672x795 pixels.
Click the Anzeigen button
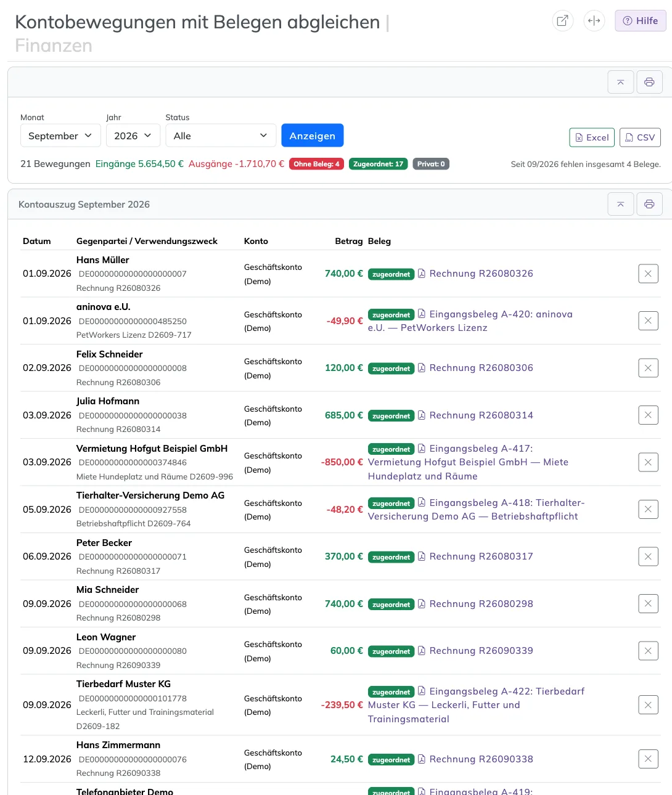313,136
